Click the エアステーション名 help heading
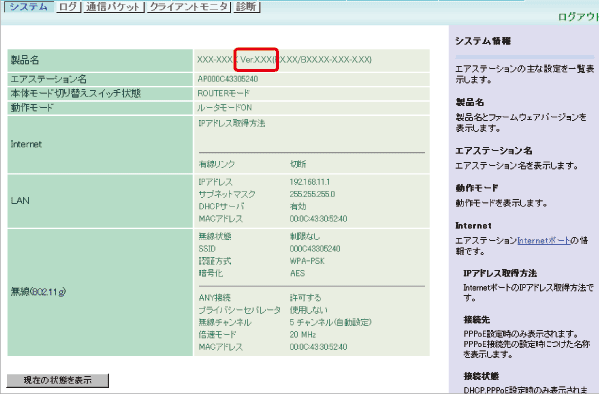This screenshot has width=599, height=394. 494,151
